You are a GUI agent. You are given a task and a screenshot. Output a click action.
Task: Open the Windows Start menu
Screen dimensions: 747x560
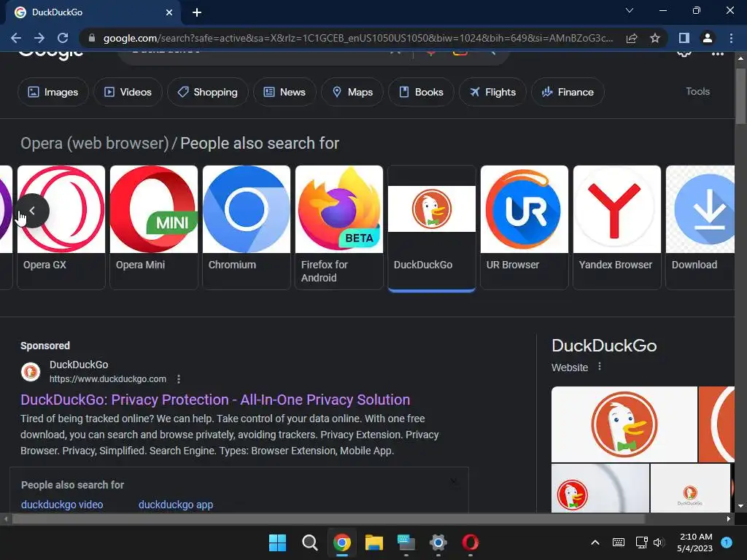[x=277, y=542]
